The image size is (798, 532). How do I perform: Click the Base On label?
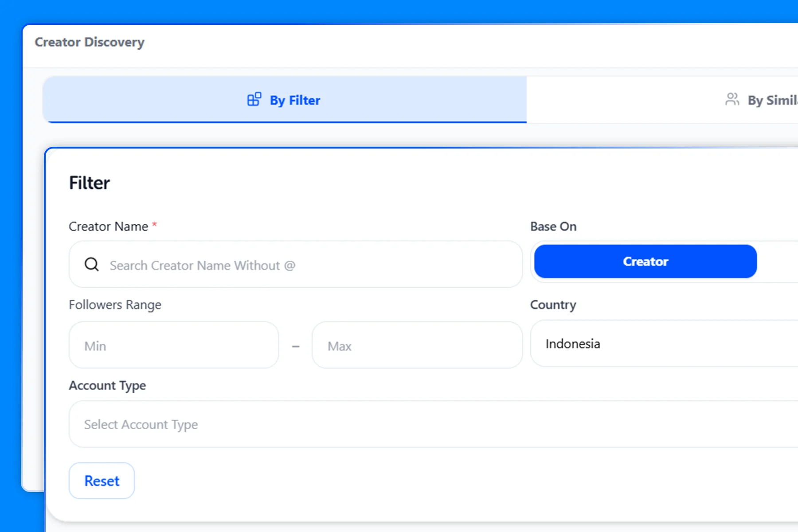pyautogui.click(x=553, y=227)
